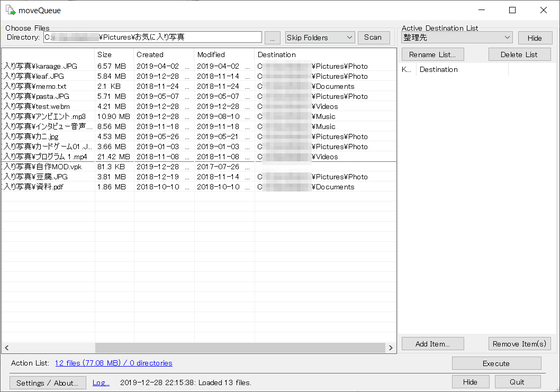Click the Remove Item(s) button
The image size is (560, 392).
pyautogui.click(x=519, y=344)
